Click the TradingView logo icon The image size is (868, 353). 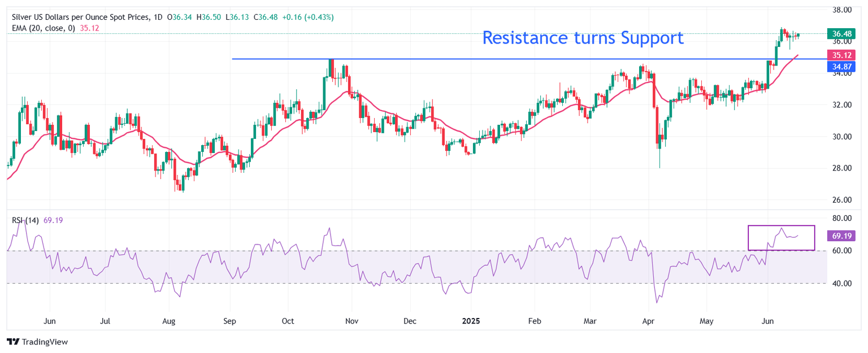(12, 342)
